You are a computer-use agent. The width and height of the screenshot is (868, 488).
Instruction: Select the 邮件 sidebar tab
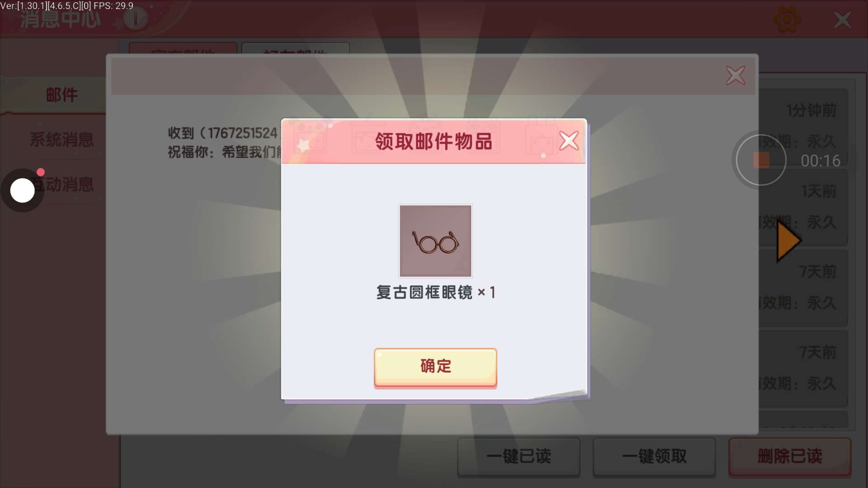[62, 95]
